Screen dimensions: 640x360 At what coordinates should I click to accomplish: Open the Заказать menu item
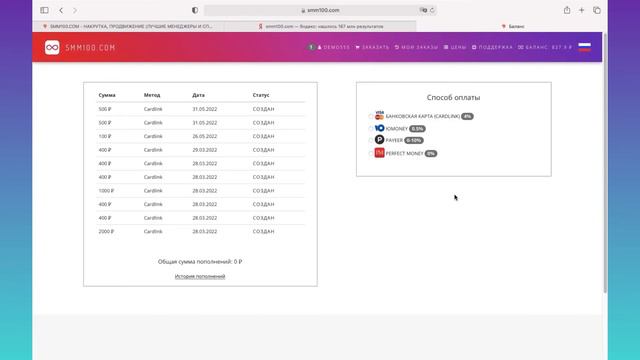[372, 47]
